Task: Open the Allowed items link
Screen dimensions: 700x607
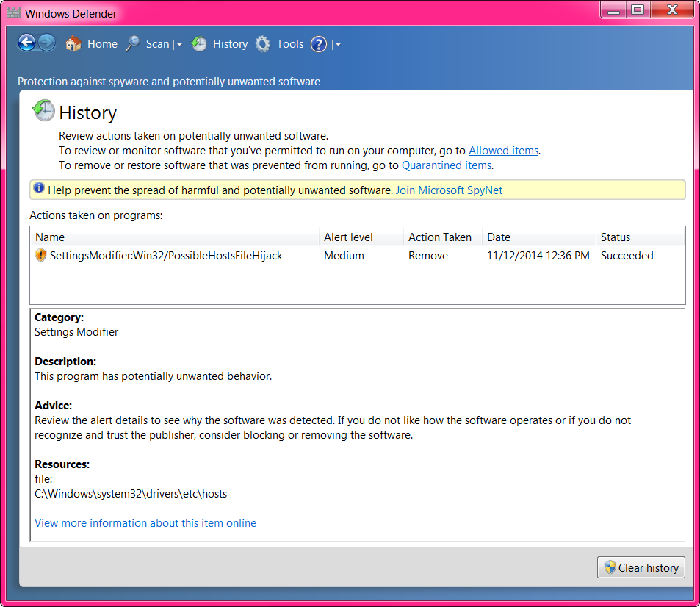Action: tap(503, 151)
